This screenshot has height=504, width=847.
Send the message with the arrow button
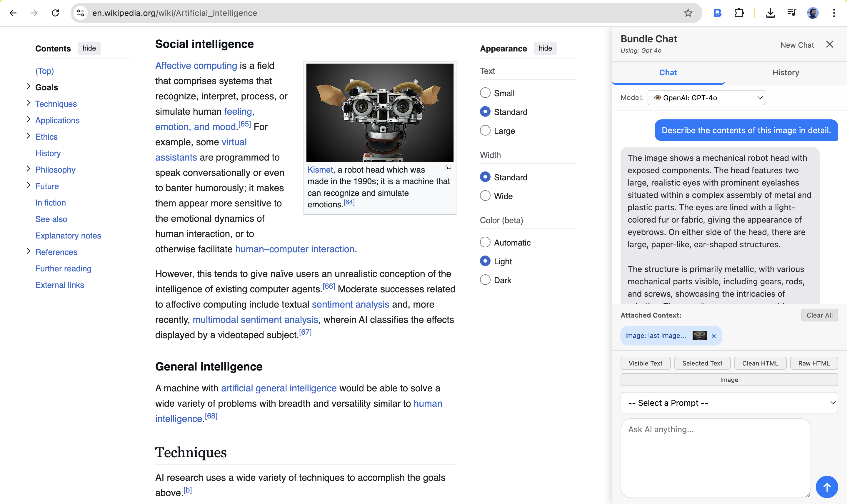(x=827, y=487)
